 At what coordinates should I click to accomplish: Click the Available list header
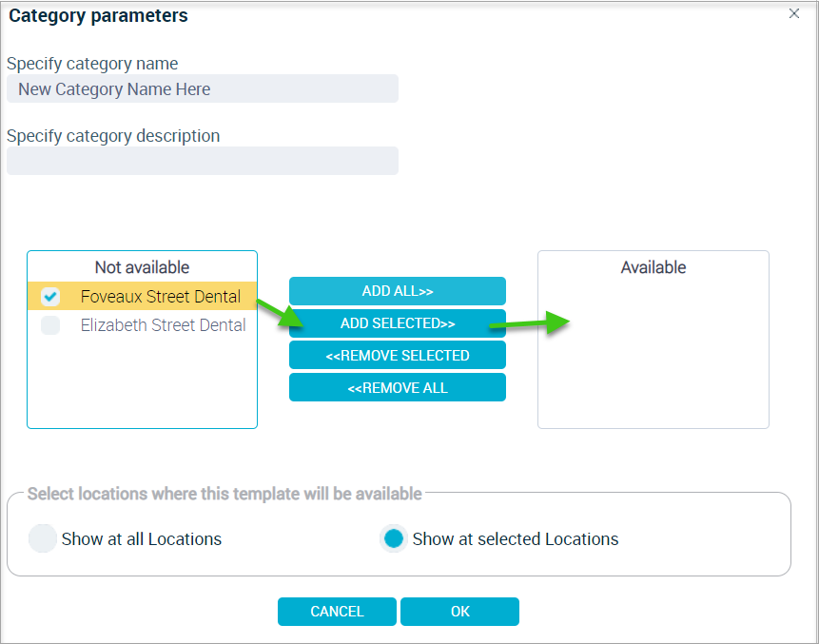coord(653,267)
